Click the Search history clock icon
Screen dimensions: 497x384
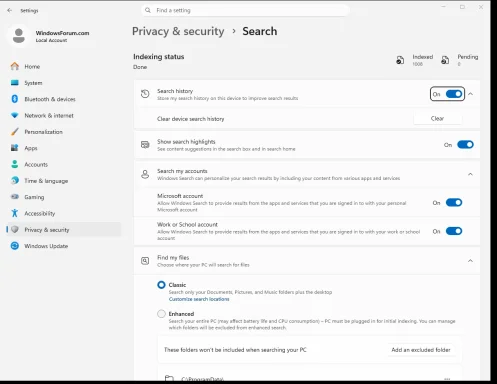(x=145, y=94)
